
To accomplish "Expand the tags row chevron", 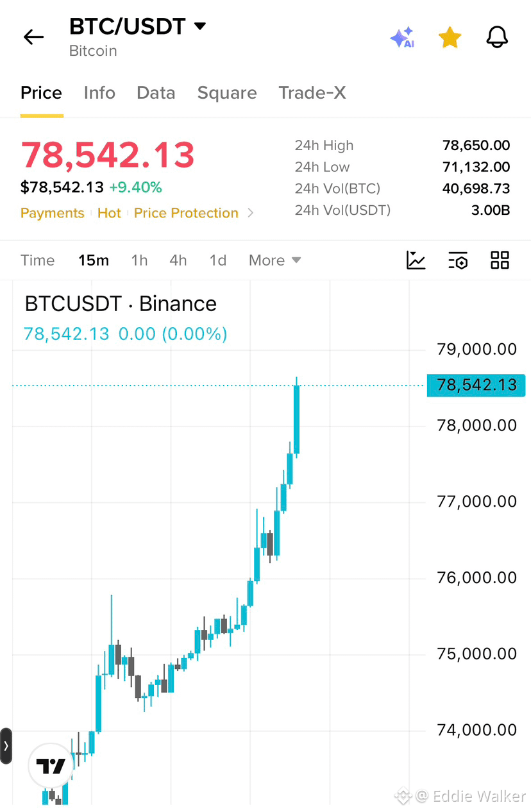I will click(x=251, y=213).
